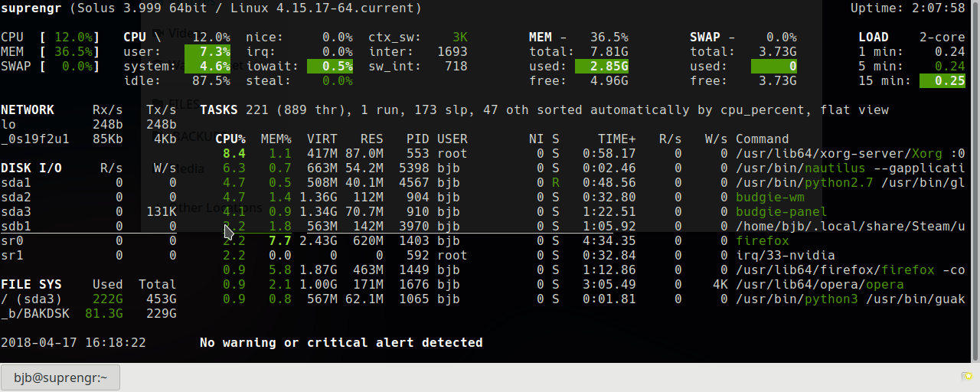Image resolution: width=980 pixels, height=392 pixels.
Task: Click the Steam process command row
Action: [851, 226]
